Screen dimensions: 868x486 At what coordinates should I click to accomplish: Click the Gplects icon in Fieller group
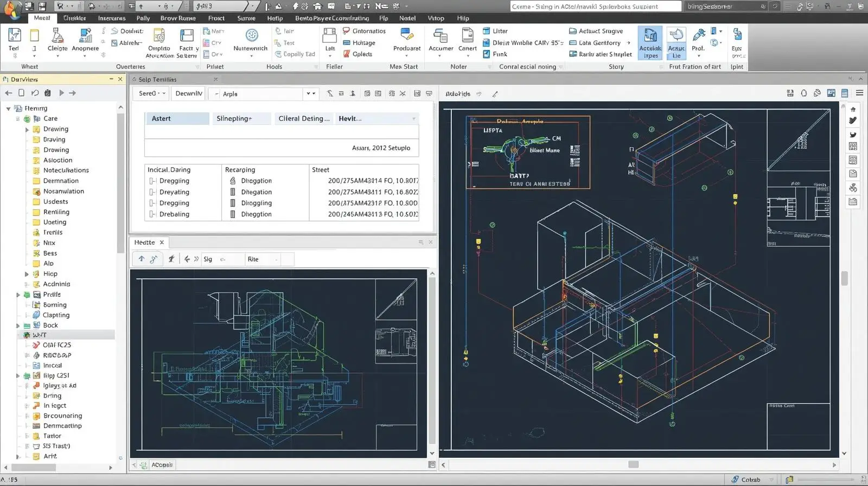click(347, 54)
